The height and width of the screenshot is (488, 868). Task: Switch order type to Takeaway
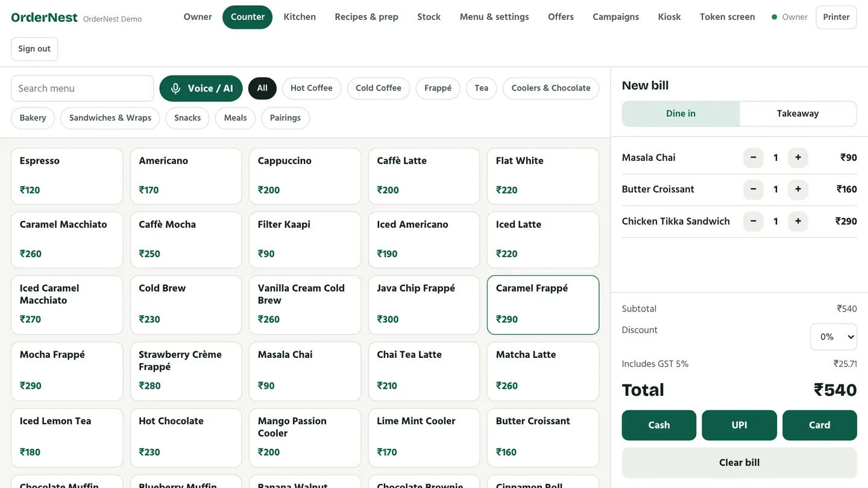pyautogui.click(x=797, y=114)
